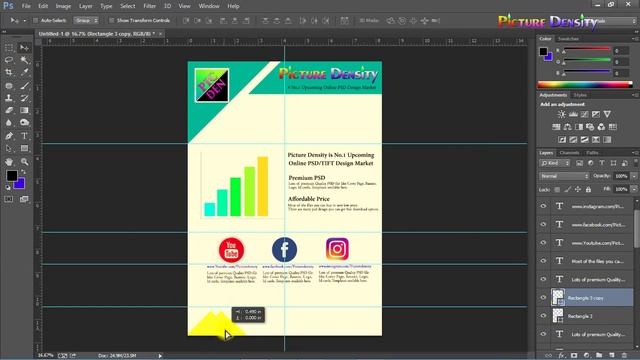Select the Hand tool
Screen dimensions: 640x360
click(x=9, y=162)
